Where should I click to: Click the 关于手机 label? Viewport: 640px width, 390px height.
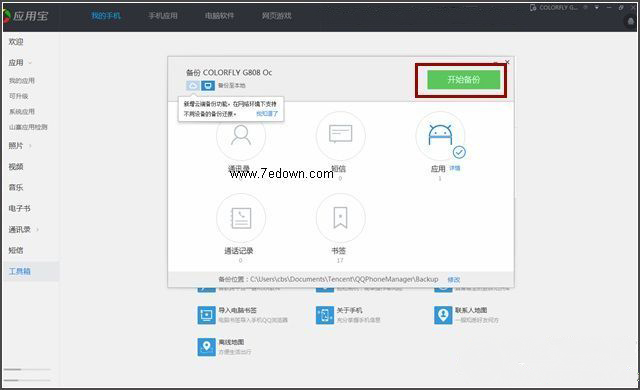click(349, 310)
